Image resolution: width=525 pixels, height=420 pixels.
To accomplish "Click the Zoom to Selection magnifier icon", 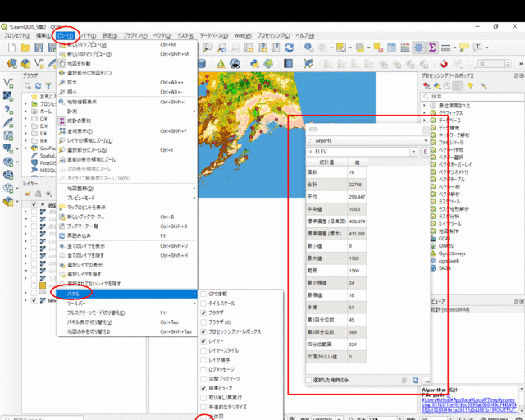I will coord(62,150).
